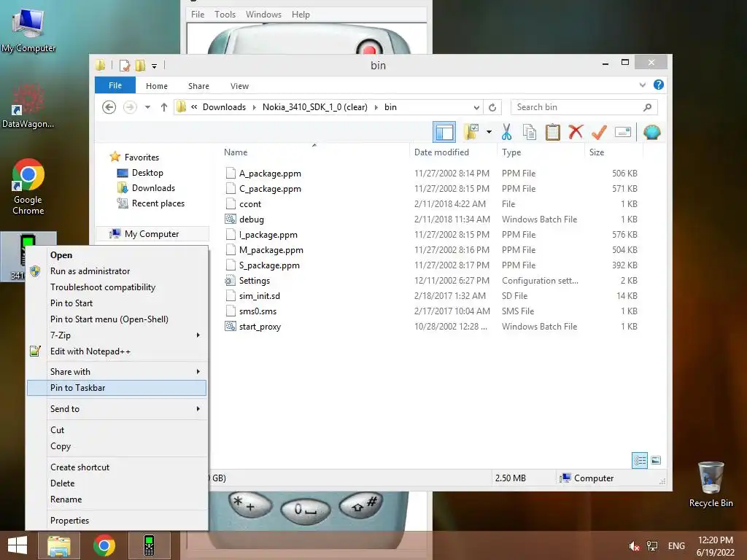This screenshot has width=747, height=560.
Task: Click the explorer Help question mark icon
Action: pyautogui.click(x=659, y=85)
